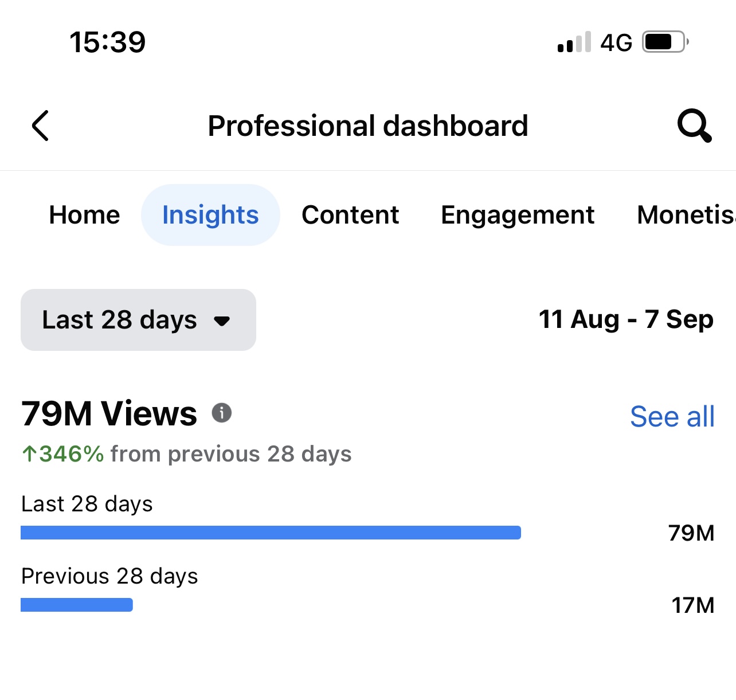Go to the Engagement tab
736x700 pixels.
(x=518, y=215)
